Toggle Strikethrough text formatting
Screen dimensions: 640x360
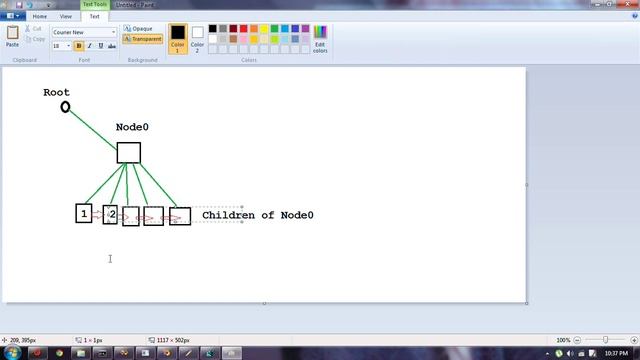coord(112,46)
